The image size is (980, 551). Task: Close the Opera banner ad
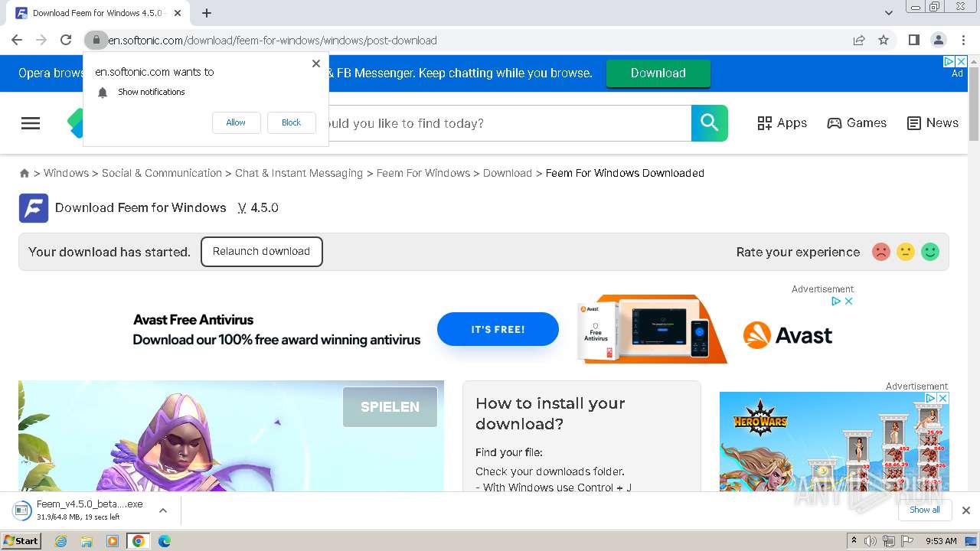(x=962, y=61)
